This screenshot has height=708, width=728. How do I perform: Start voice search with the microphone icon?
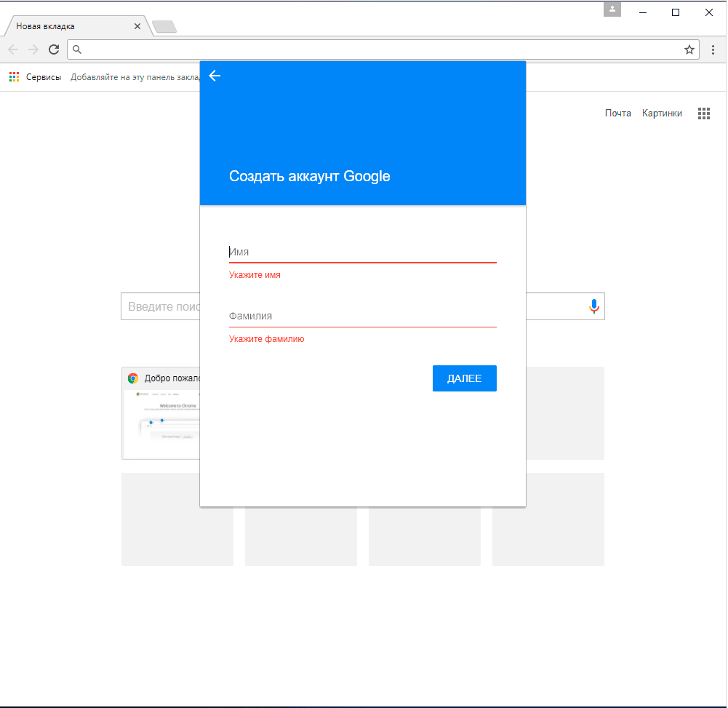coord(593,307)
